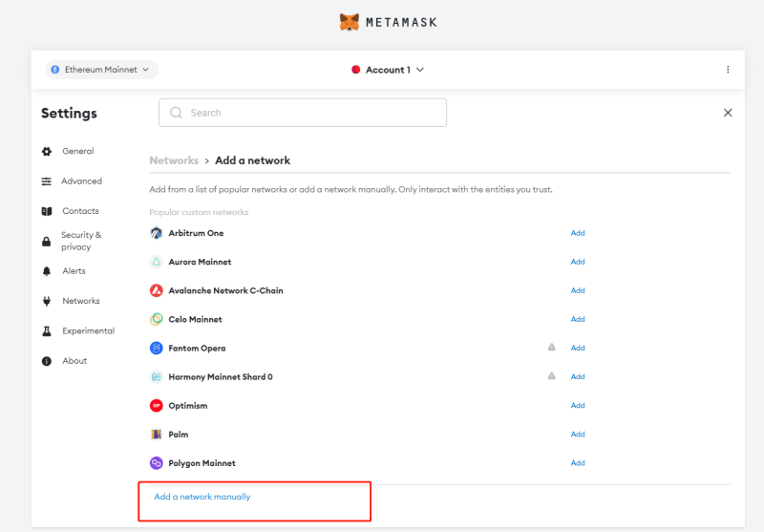Click warning triangle beside Fantom Opera
This screenshot has height=532, width=764.
(x=552, y=348)
